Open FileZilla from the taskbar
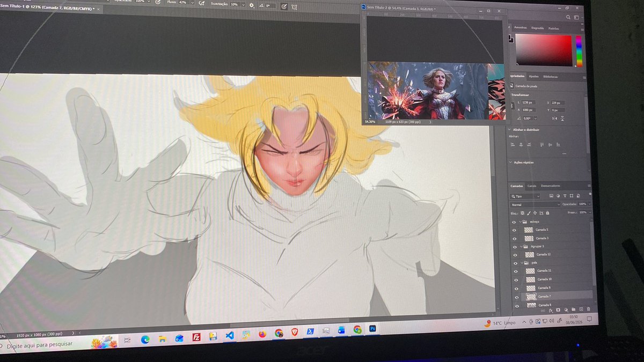Viewport: 644px width, 362px height. 196,337
